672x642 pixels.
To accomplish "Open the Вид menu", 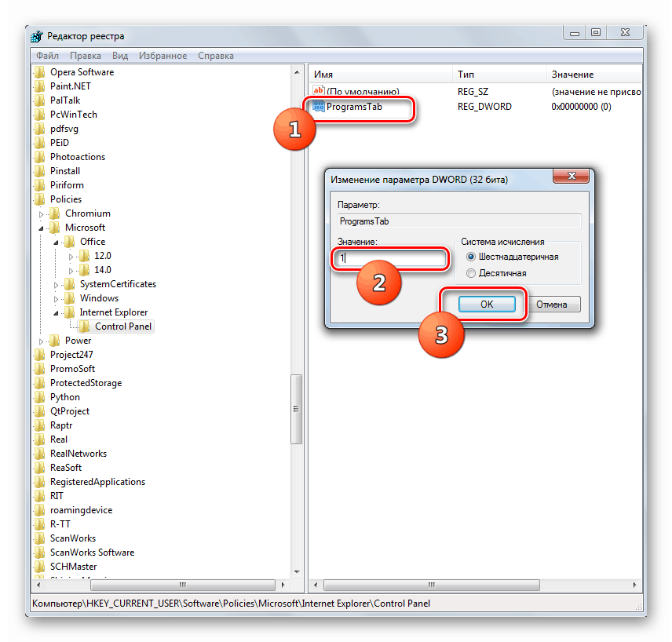I will [x=120, y=56].
